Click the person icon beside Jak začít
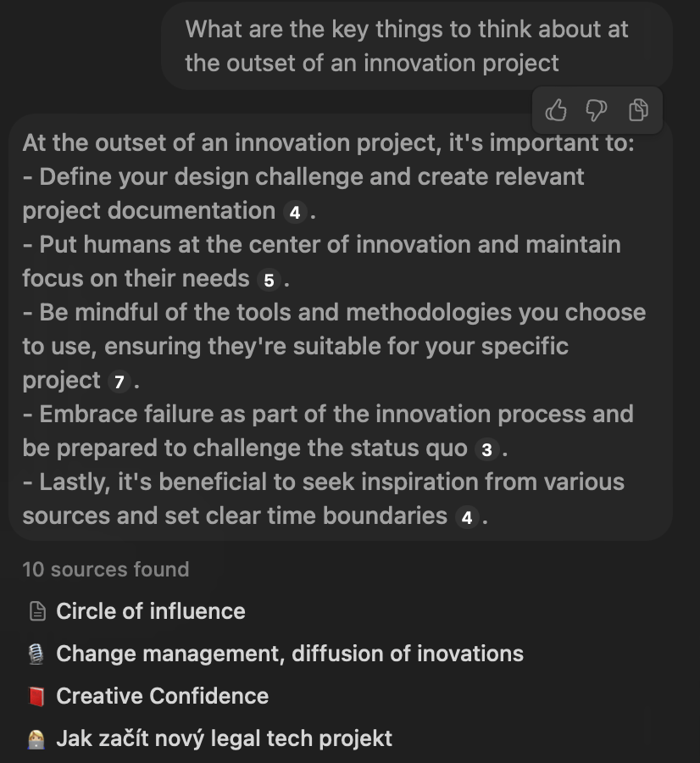Viewport: 700px width, 763px height. [36, 738]
